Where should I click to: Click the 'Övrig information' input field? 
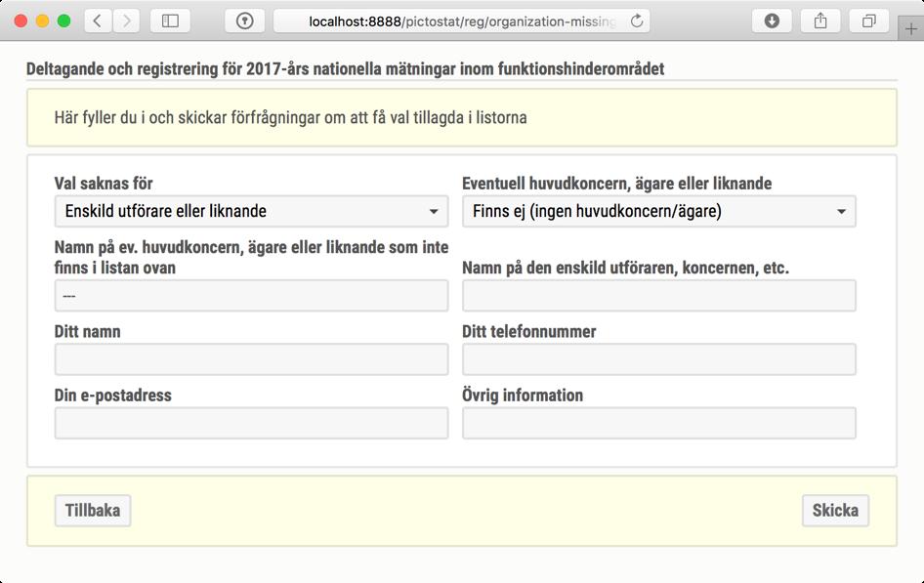click(659, 423)
